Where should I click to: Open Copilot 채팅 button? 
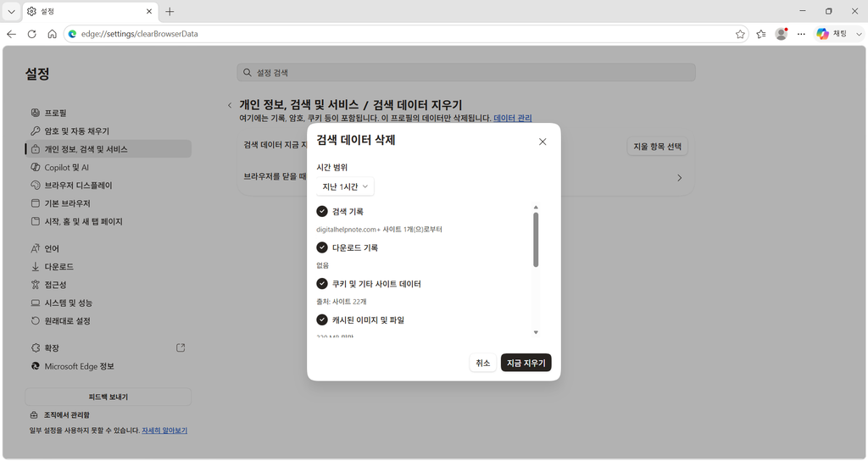[x=832, y=34]
